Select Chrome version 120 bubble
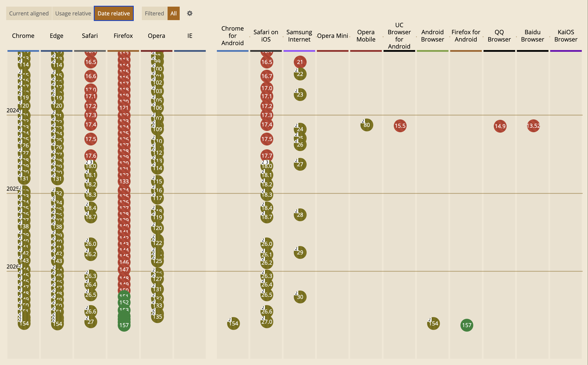 click(24, 106)
